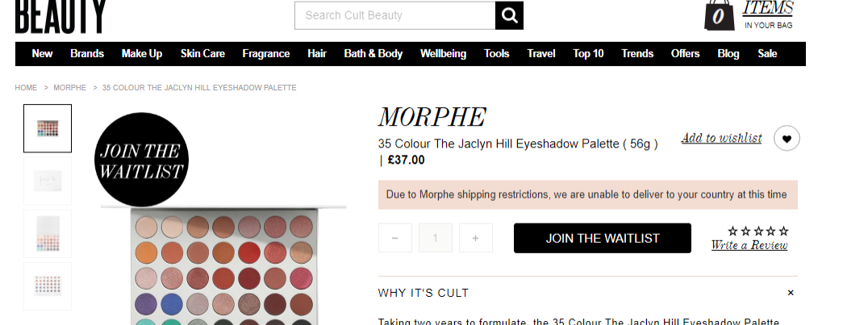This screenshot has width=868, height=325.
Task: Decrease quantity with the minus button
Action: [x=394, y=238]
